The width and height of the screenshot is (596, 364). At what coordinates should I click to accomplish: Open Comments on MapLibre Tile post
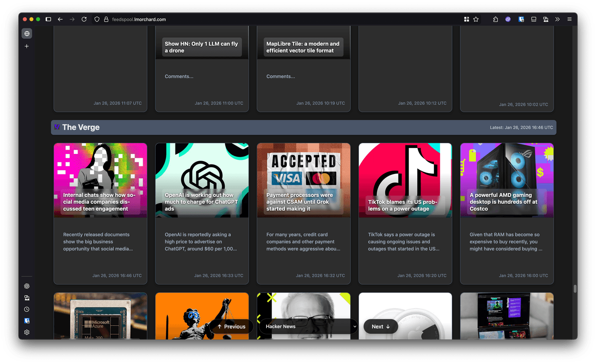click(281, 77)
